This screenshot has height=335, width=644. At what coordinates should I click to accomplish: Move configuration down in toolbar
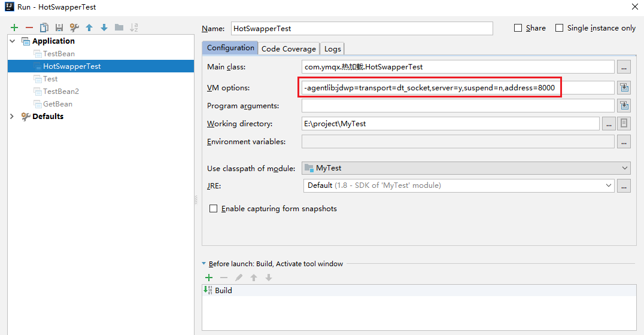pyautogui.click(x=104, y=28)
